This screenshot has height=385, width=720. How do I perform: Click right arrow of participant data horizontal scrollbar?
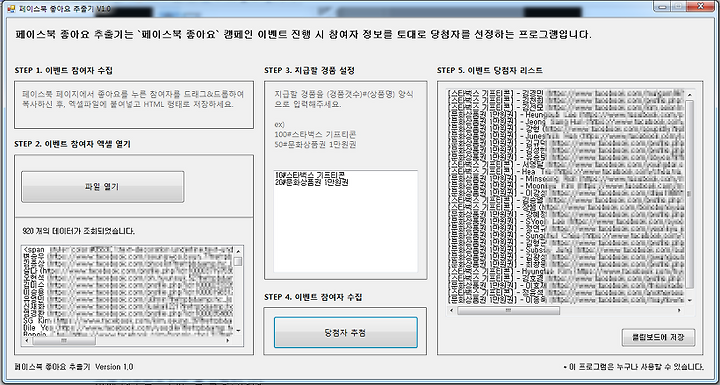point(228,341)
